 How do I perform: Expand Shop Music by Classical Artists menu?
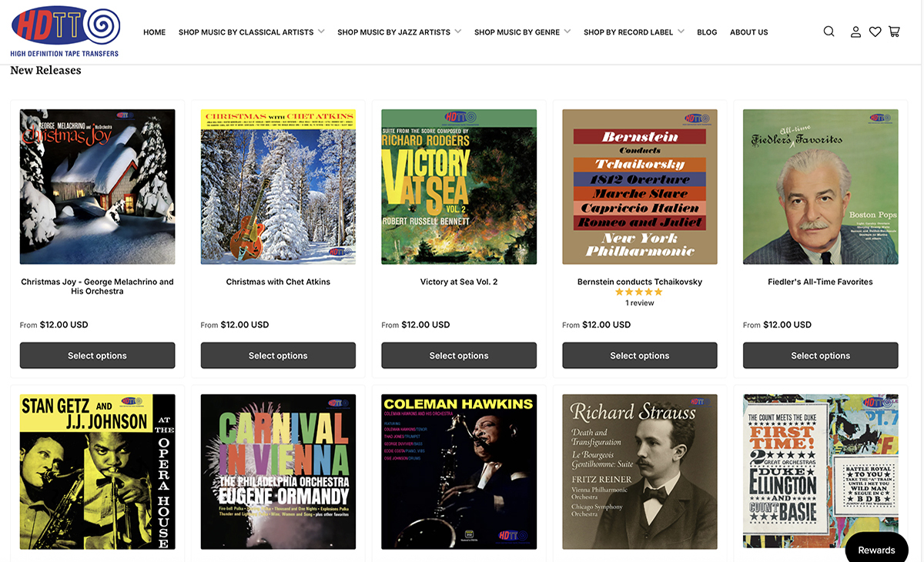click(x=251, y=32)
